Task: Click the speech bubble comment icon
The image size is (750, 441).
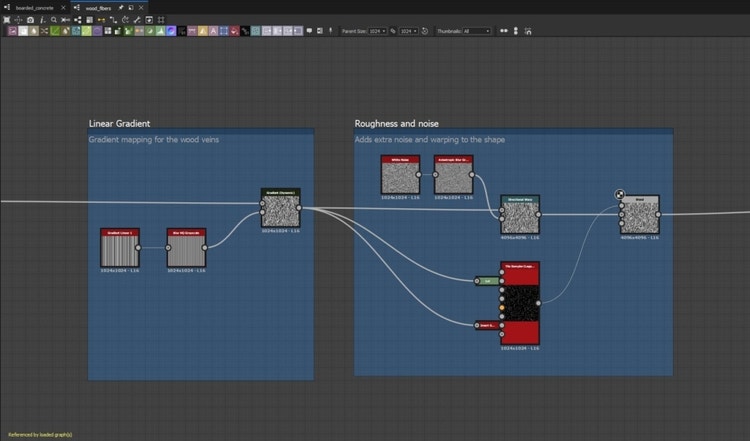Action: [309, 31]
